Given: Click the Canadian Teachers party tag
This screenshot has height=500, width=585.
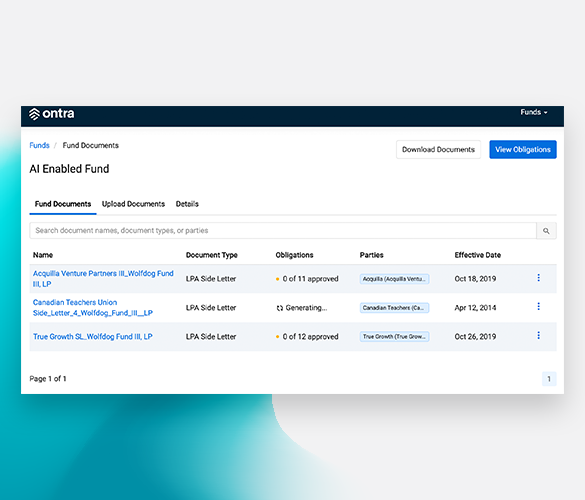Looking at the screenshot, I should tap(394, 308).
